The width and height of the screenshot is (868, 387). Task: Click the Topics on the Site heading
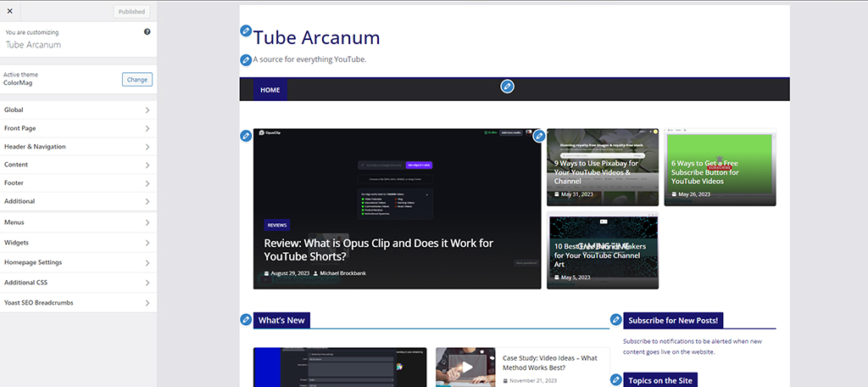(x=659, y=380)
